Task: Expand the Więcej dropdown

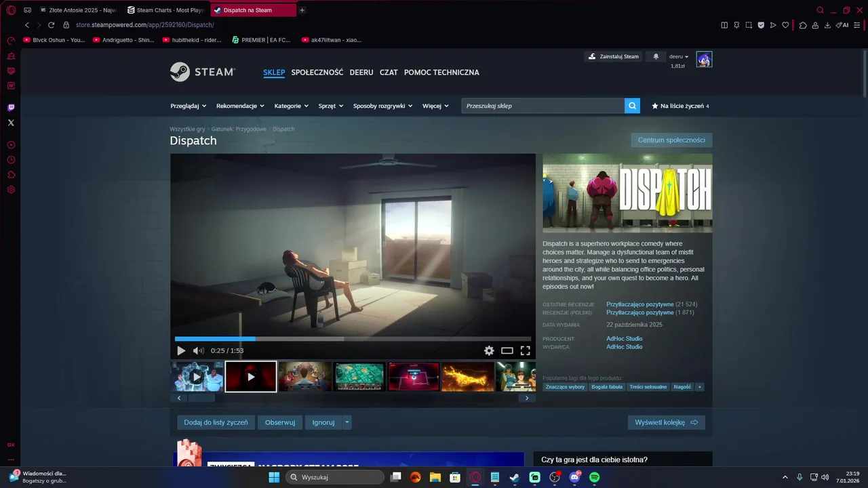Action: 435,106
